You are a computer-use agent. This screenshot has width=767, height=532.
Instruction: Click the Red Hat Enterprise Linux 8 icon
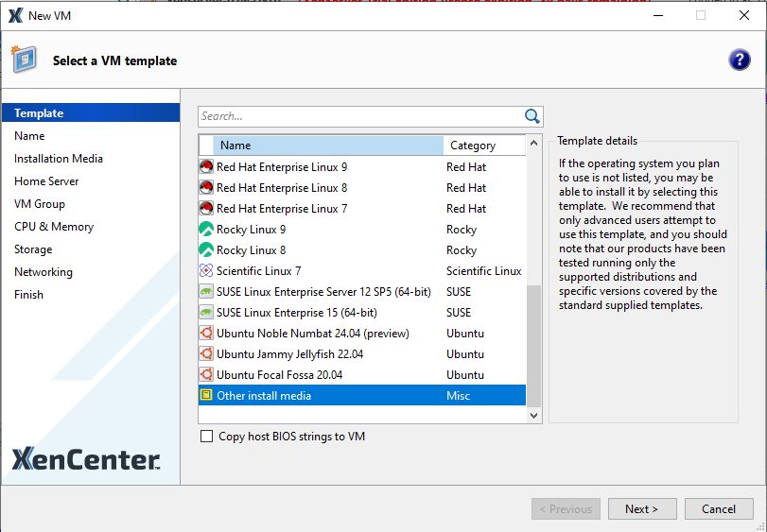point(206,188)
